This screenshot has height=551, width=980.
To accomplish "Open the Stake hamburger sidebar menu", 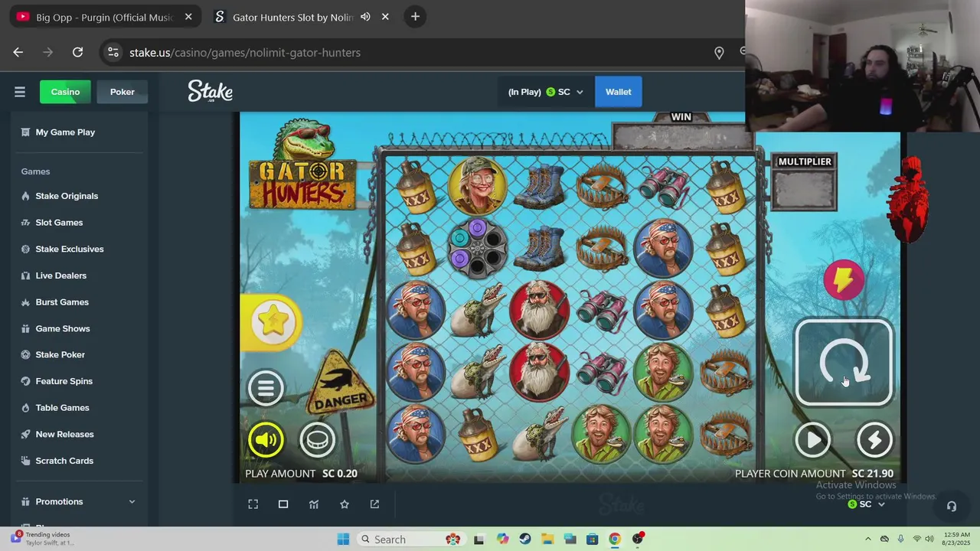I will coord(20,92).
